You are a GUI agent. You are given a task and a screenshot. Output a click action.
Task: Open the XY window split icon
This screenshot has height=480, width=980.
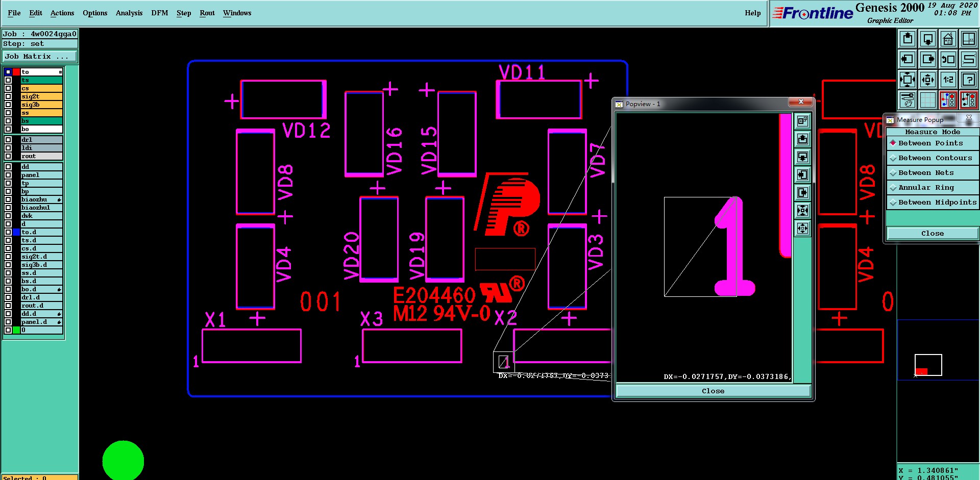(969, 39)
